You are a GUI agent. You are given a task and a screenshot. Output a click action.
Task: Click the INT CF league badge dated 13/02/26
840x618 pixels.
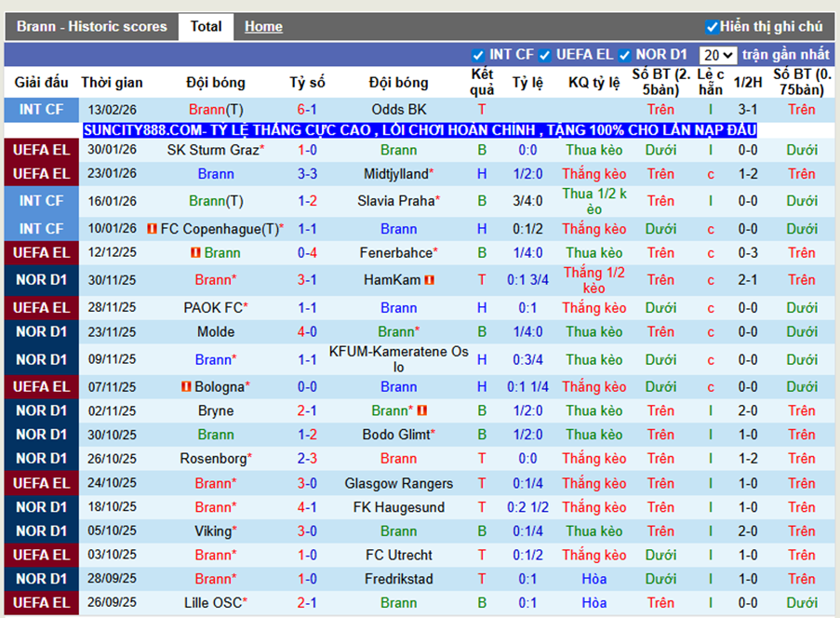41,109
